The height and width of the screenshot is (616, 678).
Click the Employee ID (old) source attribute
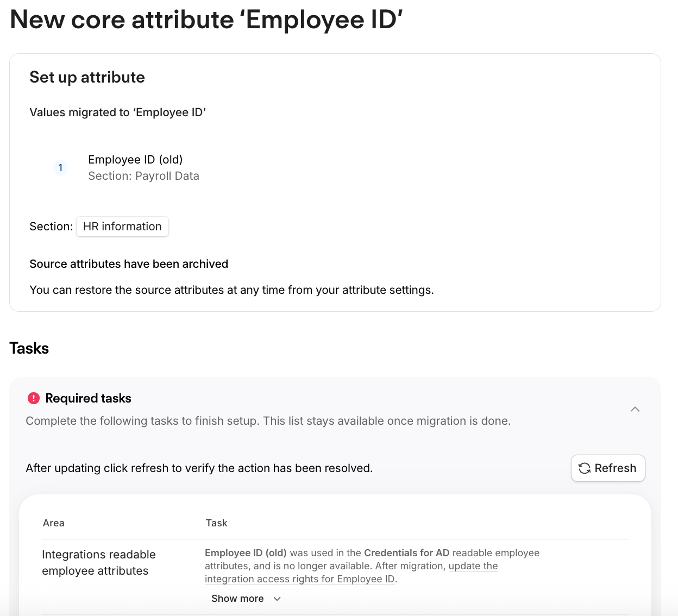[135, 160]
